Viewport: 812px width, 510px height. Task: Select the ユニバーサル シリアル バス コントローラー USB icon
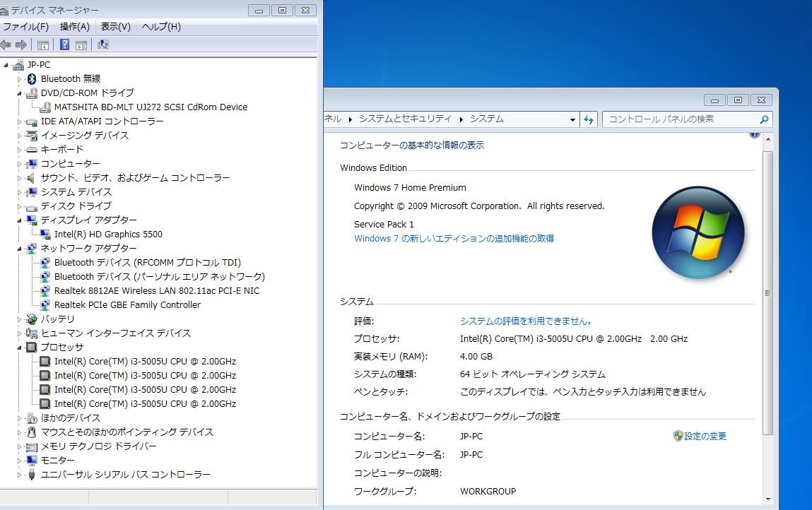pyautogui.click(x=32, y=475)
